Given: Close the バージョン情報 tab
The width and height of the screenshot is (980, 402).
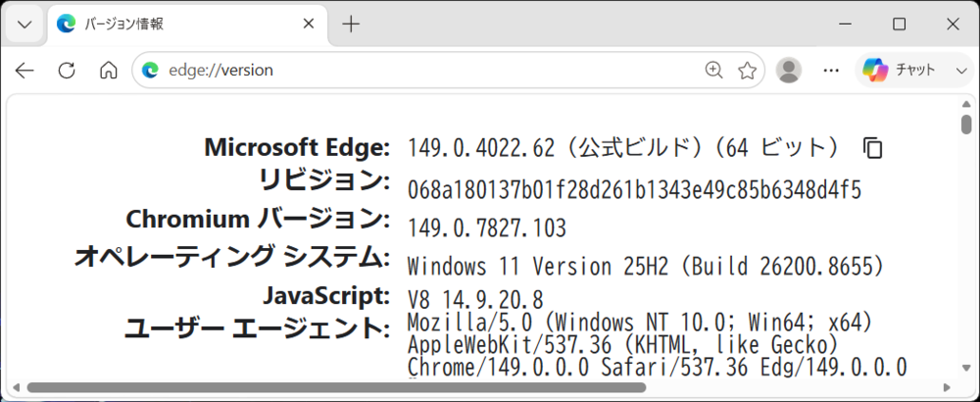Looking at the screenshot, I should [x=308, y=25].
